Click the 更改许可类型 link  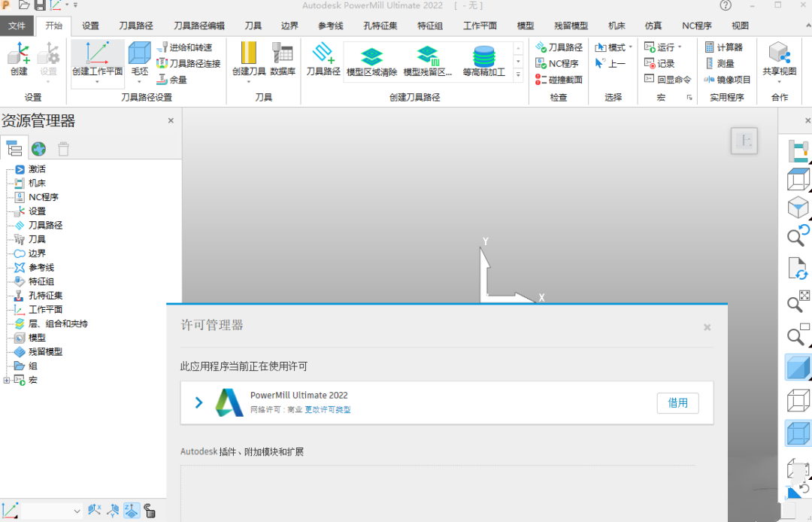(327, 410)
